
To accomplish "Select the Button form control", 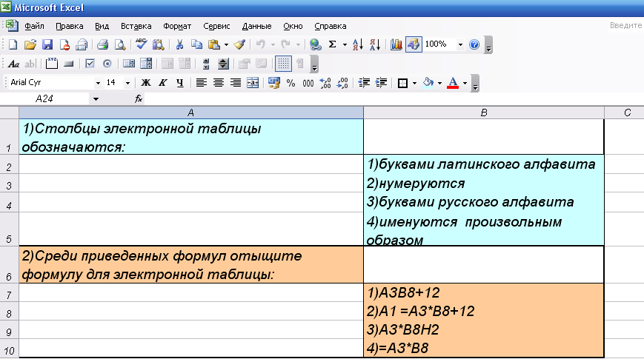I will pyautogui.click(x=69, y=64).
